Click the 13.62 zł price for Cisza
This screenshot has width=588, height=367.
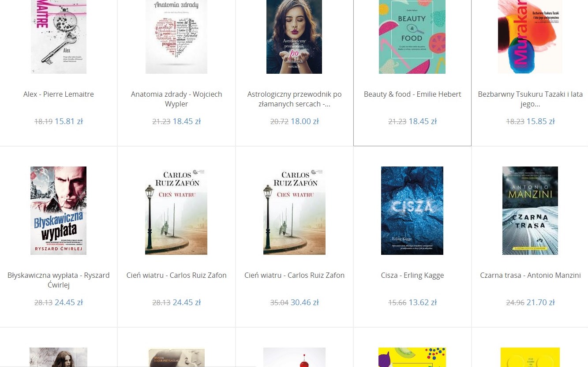coord(423,303)
